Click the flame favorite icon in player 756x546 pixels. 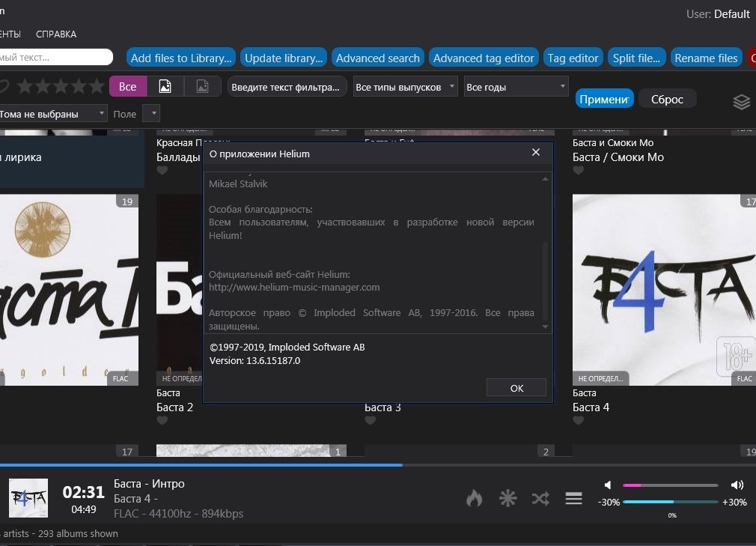[x=475, y=498]
